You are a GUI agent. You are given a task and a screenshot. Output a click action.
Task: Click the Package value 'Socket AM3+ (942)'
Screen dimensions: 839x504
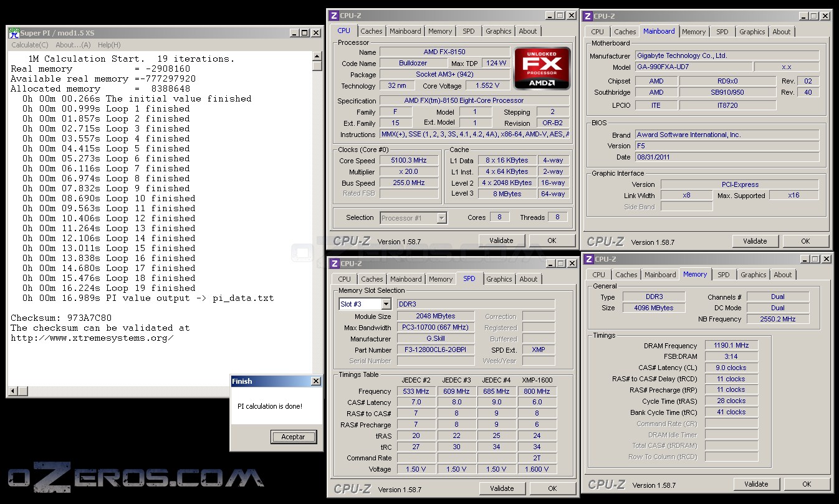444,74
